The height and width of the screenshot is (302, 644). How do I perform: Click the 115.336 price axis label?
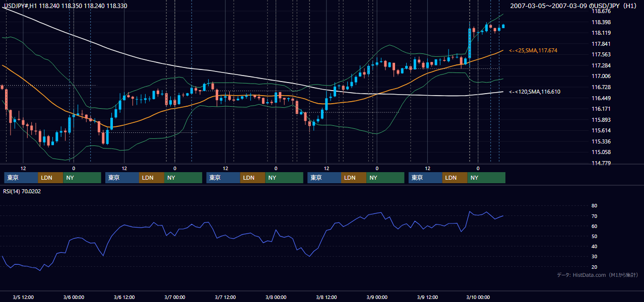click(602, 141)
